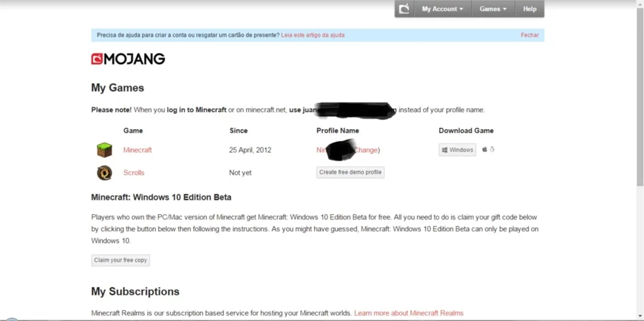Click the 'My Games' heading
Viewport: 644px width, 321px height.
coord(118,88)
